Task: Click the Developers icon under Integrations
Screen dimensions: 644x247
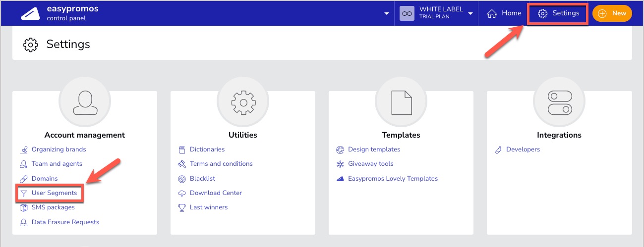Action: (498, 149)
